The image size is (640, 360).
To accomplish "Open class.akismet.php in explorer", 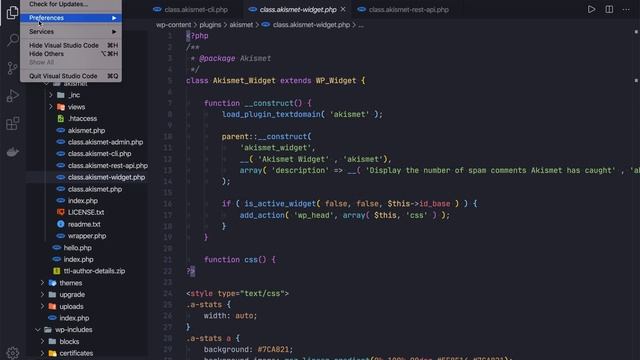I will click(x=95, y=189).
